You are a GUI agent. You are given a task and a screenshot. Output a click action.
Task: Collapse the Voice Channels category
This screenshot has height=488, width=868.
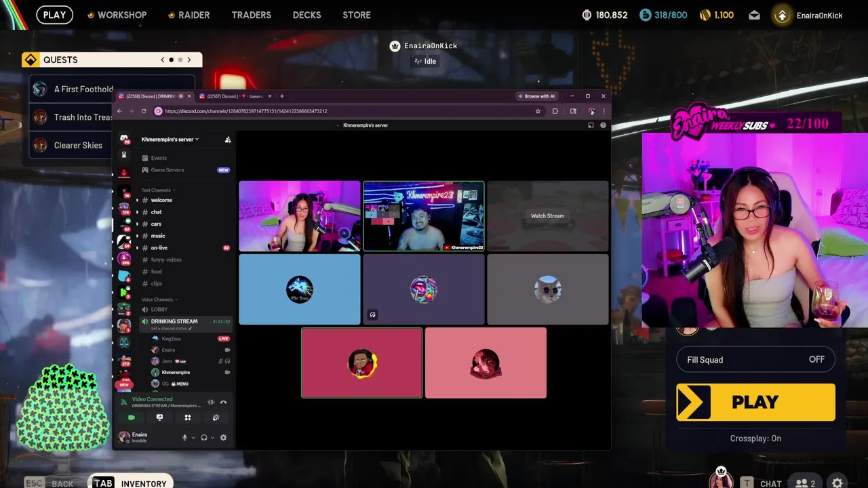tap(159, 300)
